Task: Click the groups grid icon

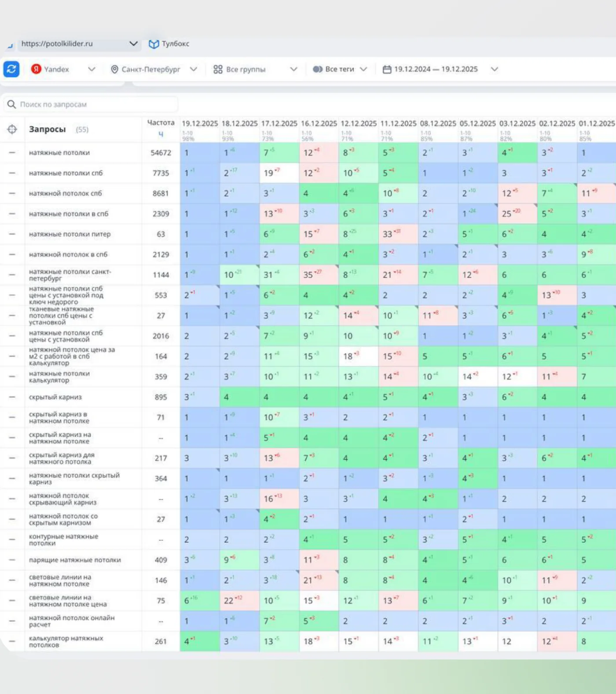Action: click(x=218, y=70)
